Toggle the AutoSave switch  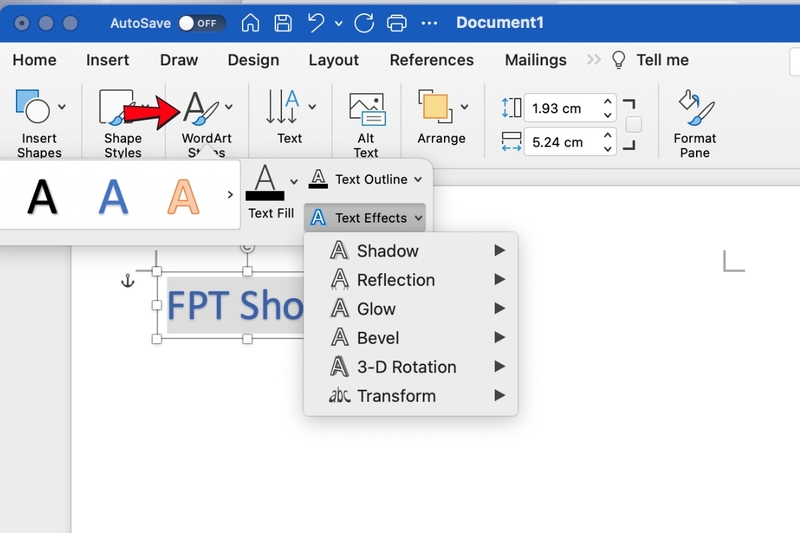pos(202,23)
